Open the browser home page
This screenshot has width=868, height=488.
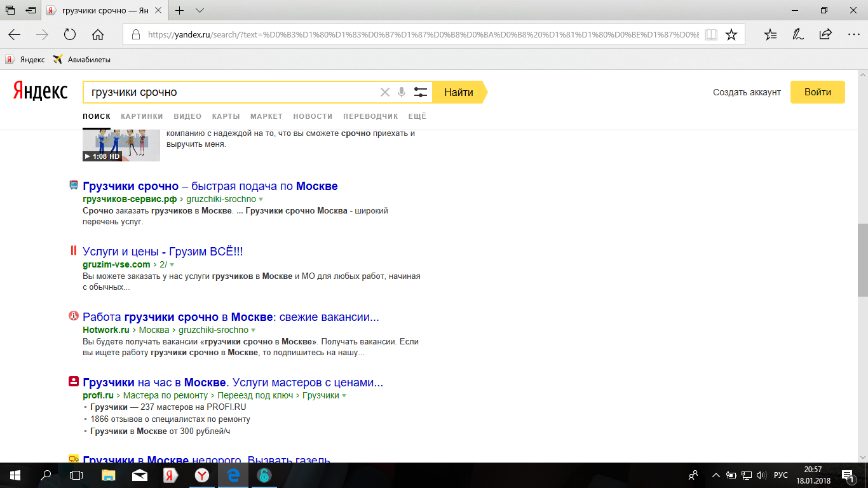(98, 35)
